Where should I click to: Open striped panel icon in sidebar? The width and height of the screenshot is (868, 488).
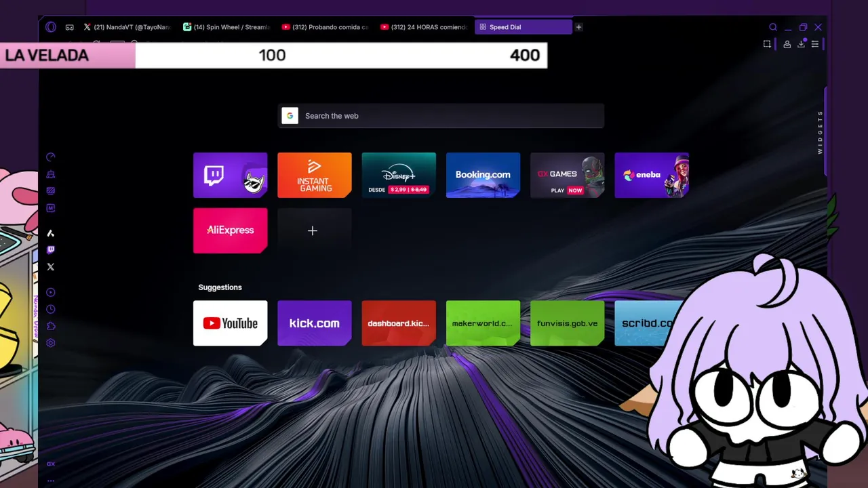[51, 191]
